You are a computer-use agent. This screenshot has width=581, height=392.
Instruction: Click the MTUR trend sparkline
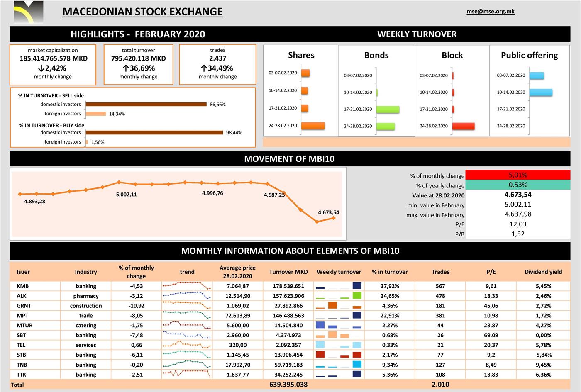(x=187, y=325)
